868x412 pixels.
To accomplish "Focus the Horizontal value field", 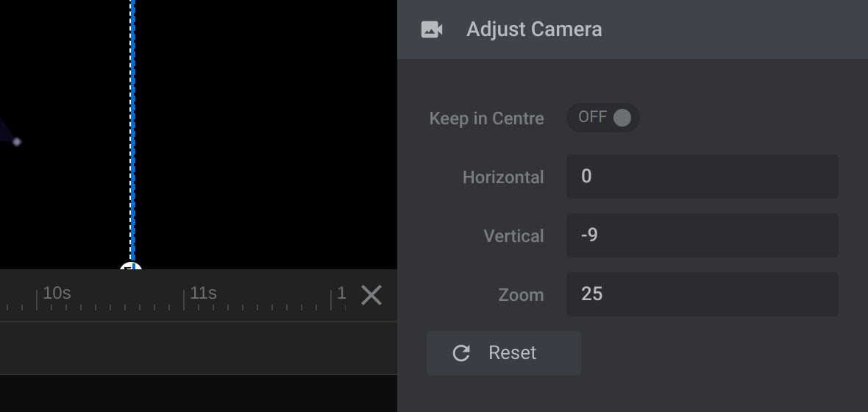I will pyautogui.click(x=702, y=177).
